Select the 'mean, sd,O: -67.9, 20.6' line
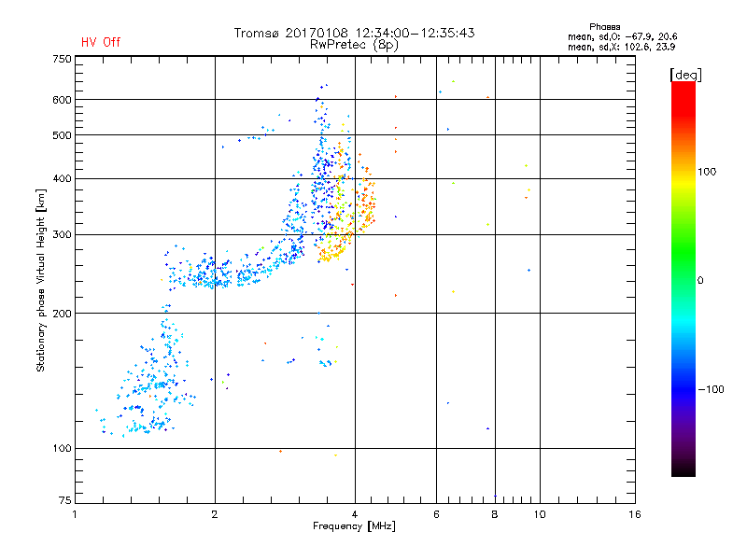The width and height of the screenshot is (747, 560). pos(622,36)
